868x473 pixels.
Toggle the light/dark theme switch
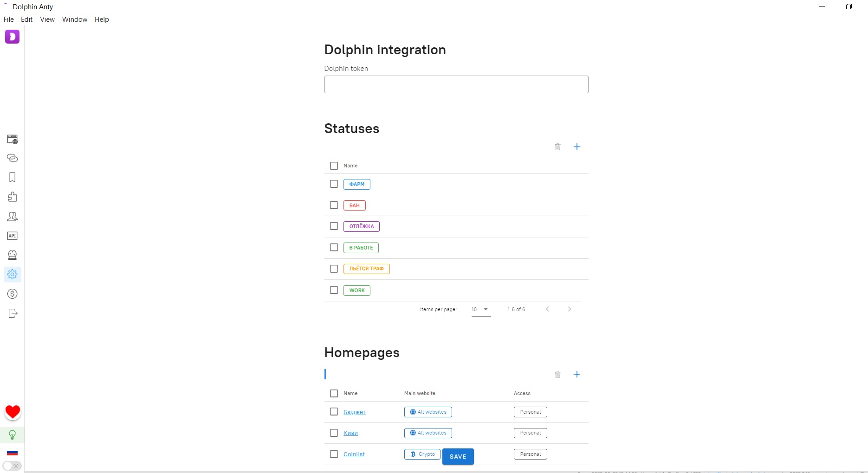click(x=13, y=466)
